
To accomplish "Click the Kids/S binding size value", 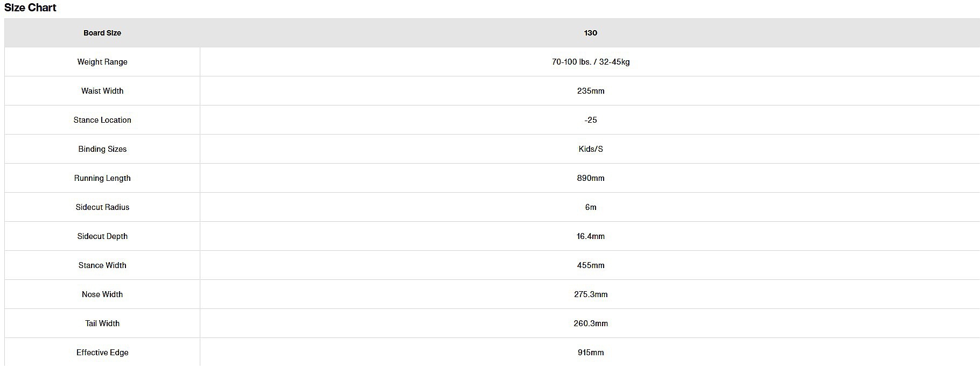I will click(591, 149).
